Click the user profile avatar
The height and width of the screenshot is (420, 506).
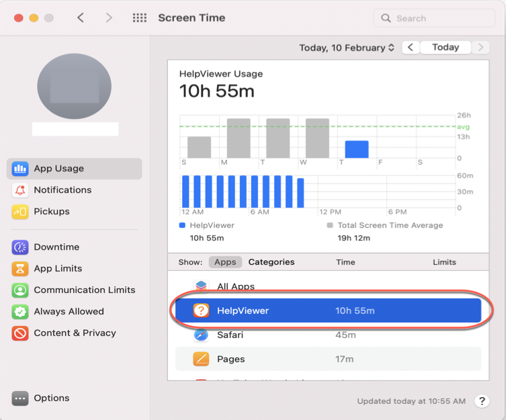tap(74, 86)
